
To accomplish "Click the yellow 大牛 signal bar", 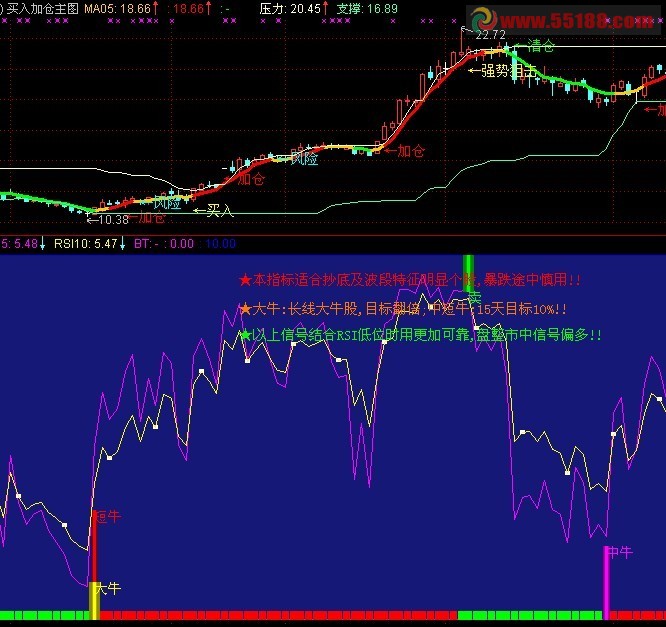I will pyautogui.click(x=94, y=600).
